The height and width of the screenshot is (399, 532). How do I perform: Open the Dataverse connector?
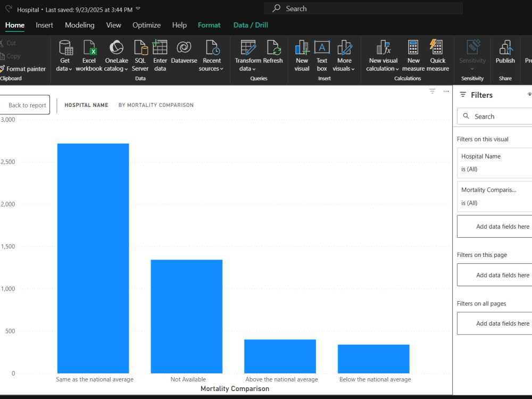pos(184,52)
